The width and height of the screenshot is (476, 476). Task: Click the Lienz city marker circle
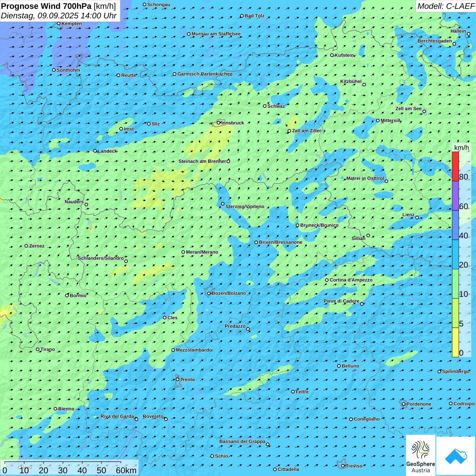tap(417, 218)
